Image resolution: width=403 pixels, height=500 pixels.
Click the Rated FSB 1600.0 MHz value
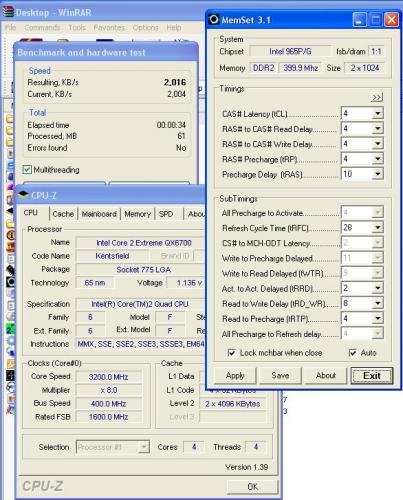[109, 417]
